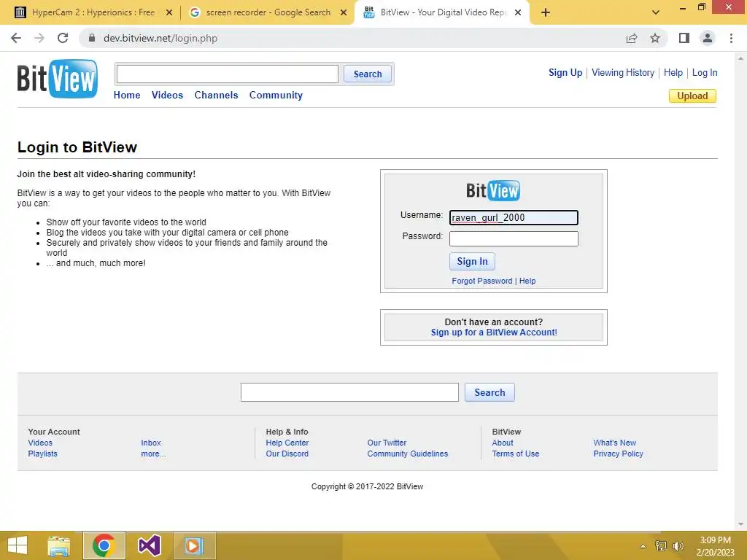Open the Windows Start button
Image resolution: width=747 pixels, height=560 pixels.
click(18, 545)
